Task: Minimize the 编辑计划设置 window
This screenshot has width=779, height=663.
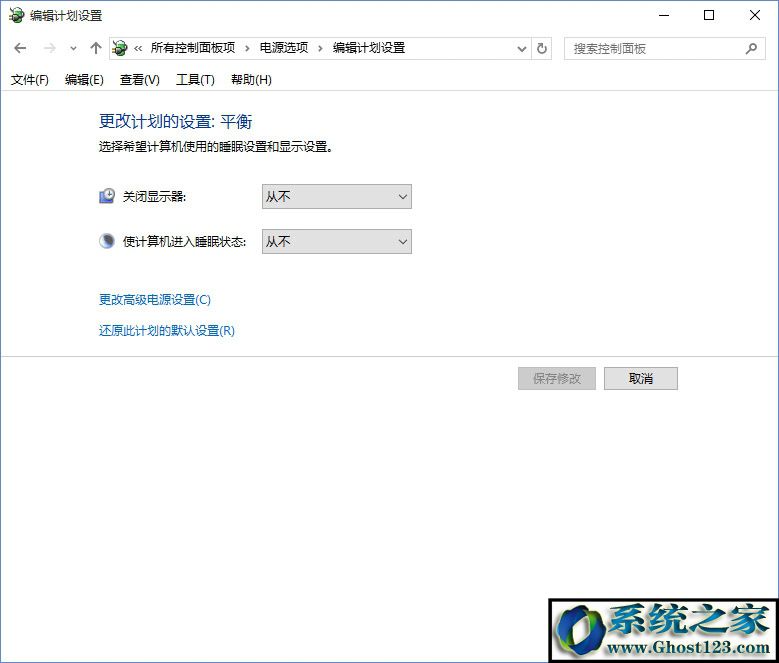Action: [664, 15]
